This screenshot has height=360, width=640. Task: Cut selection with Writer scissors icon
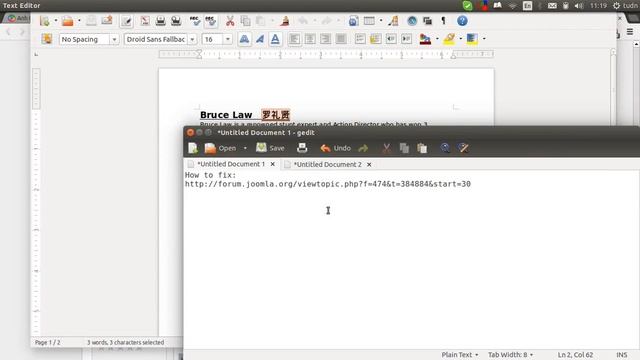click(230, 21)
